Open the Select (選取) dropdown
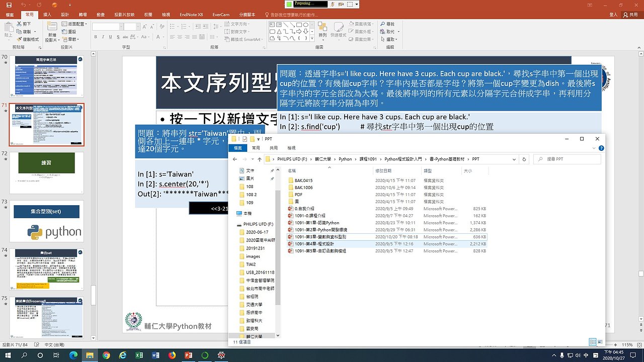Image resolution: width=644 pixels, height=362 pixels. click(x=389, y=39)
